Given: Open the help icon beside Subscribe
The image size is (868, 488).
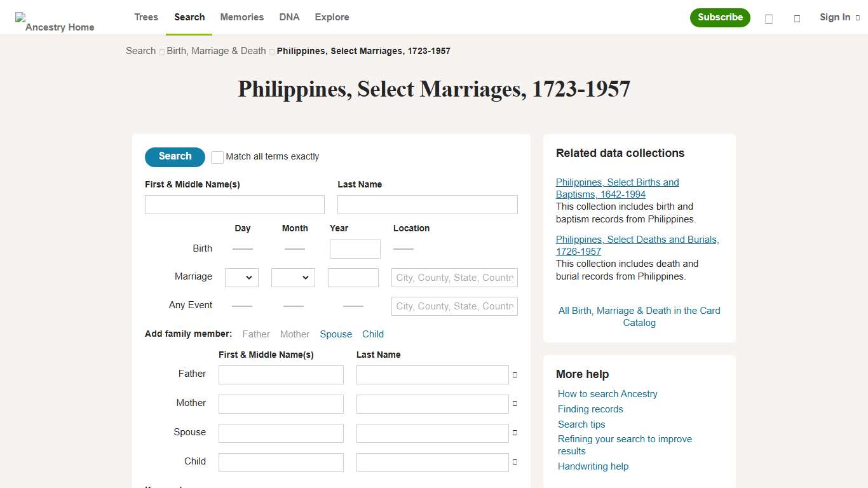Looking at the screenshot, I should click(x=768, y=19).
